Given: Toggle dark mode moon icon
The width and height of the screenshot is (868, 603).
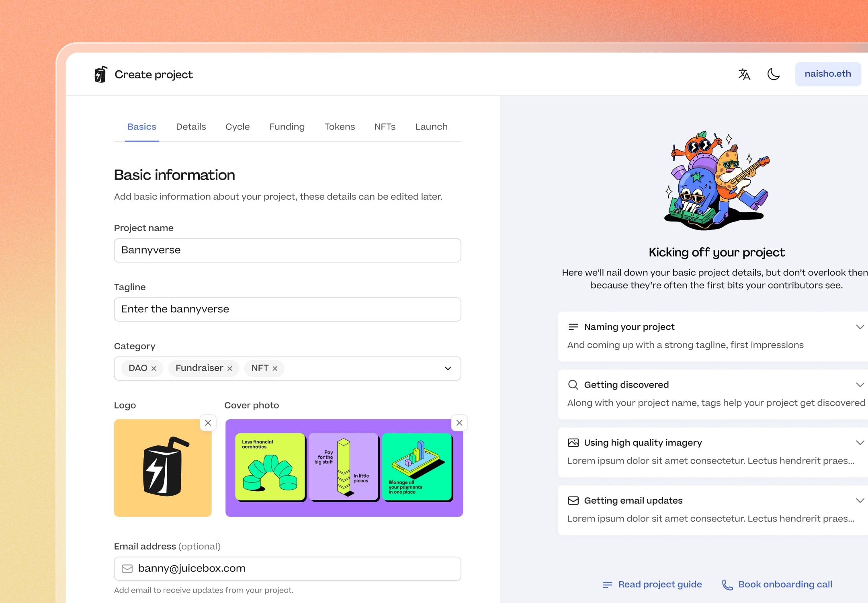Looking at the screenshot, I should pos(773,74).
